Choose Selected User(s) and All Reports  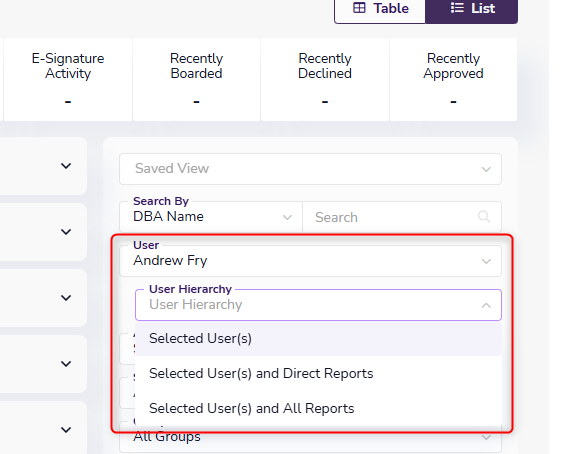(318, 408)
